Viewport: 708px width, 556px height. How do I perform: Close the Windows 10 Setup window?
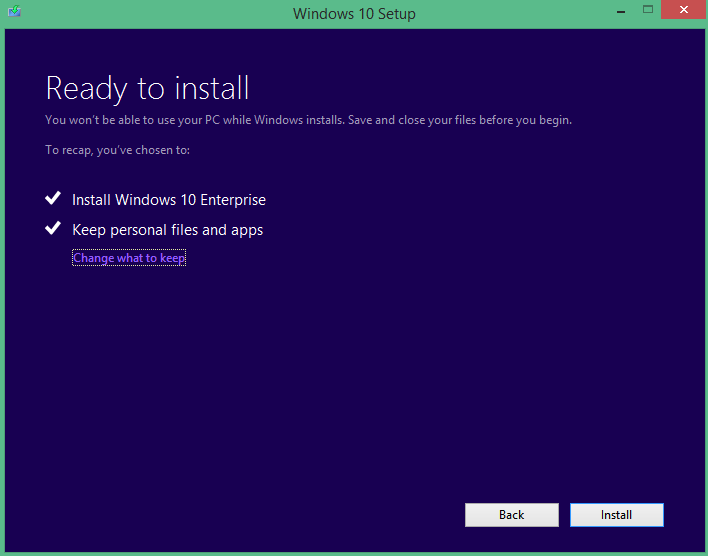[682, 11]
